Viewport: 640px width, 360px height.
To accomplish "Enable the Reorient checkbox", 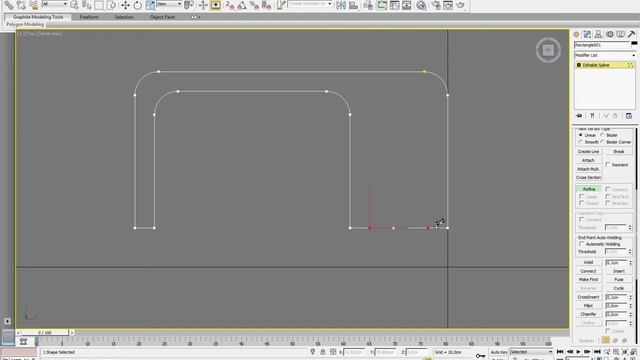I will point(608,164).
